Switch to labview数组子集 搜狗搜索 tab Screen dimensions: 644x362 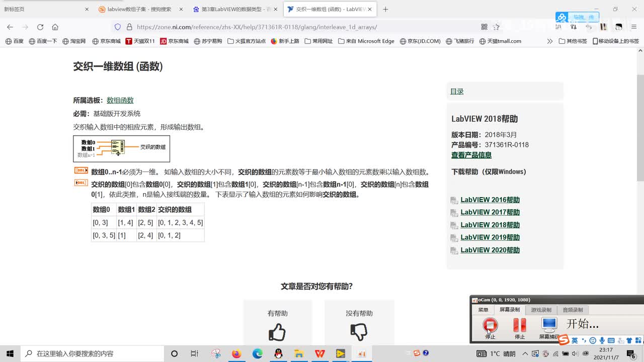tap(141, 9)
